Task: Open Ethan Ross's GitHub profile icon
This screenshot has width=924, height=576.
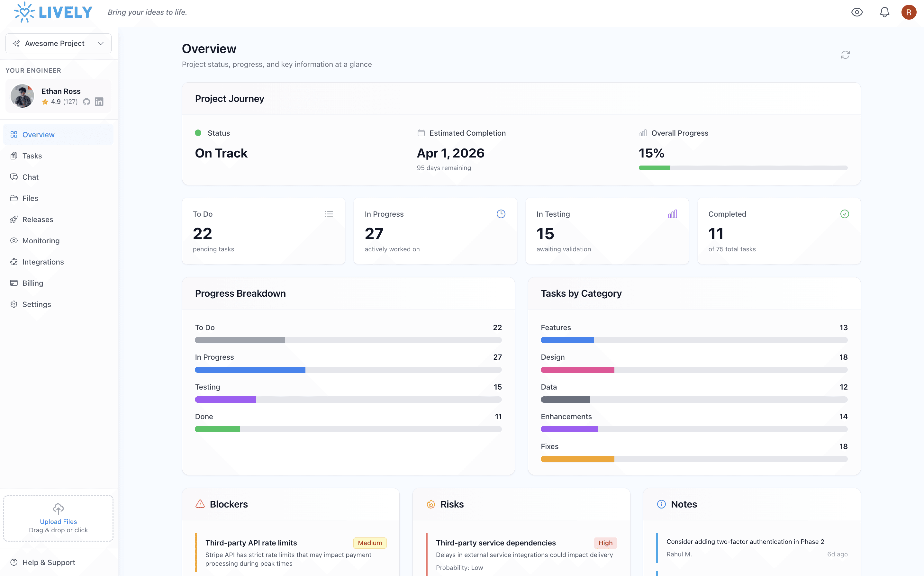Action: [x=86, y=102]
